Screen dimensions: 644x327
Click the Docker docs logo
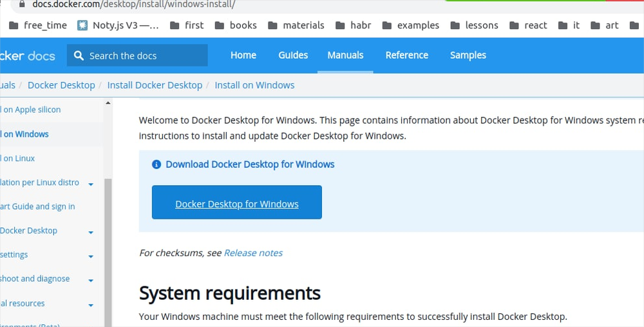tap(28, 55)
